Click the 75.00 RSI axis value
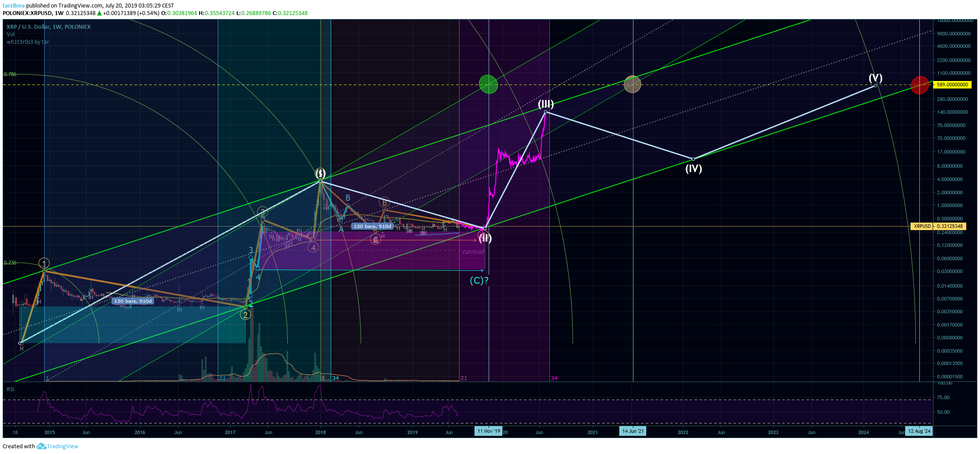Image resolution: width=980 pixels, height=454 pixels. coord(943,397)
